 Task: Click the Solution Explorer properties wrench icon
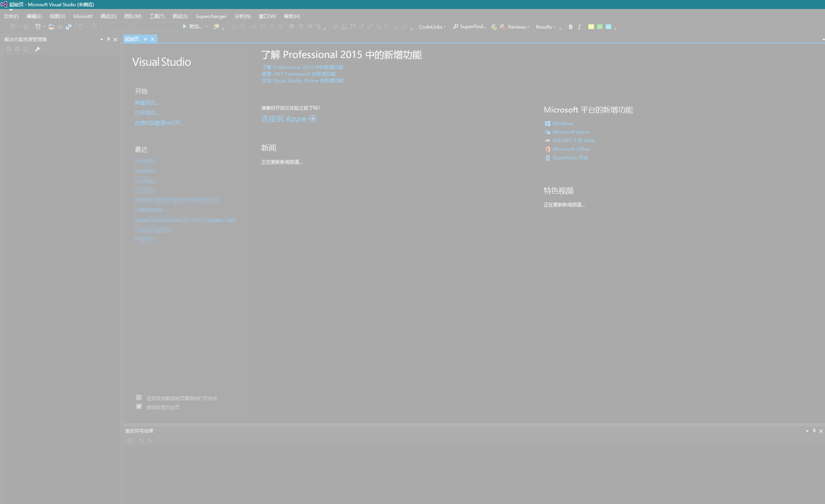pyautogui.click(x=38, y=49)
